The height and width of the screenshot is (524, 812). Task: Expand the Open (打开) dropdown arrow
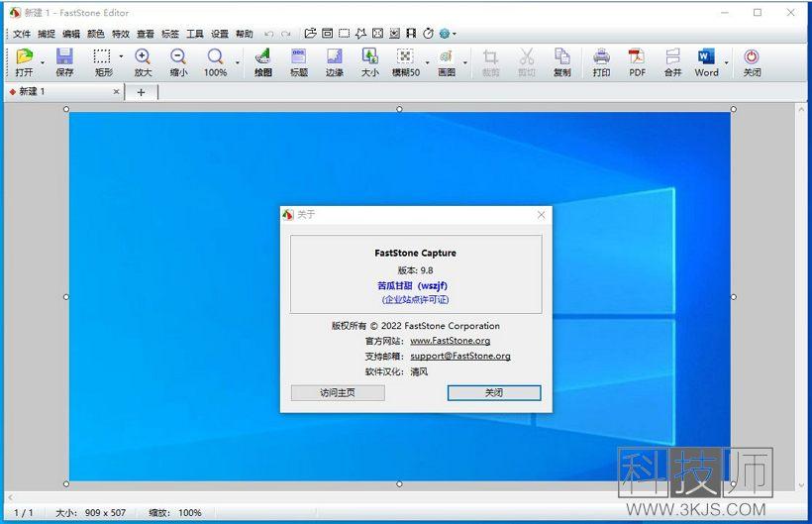tap(43, 62)
